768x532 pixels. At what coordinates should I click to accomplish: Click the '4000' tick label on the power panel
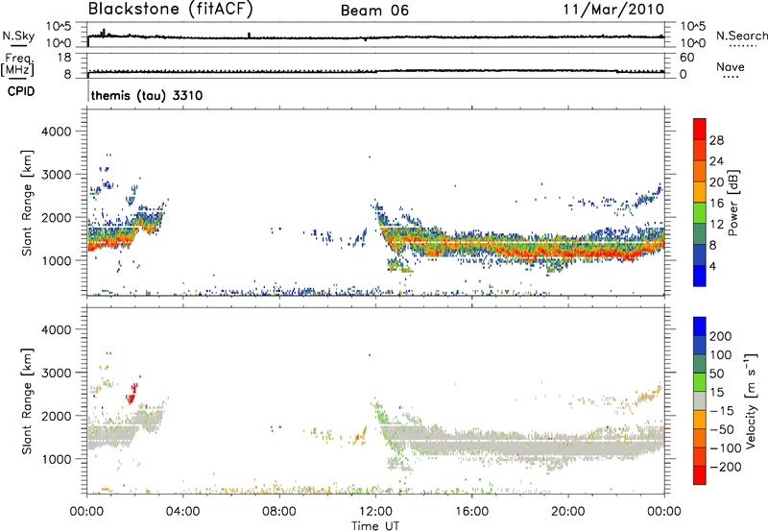57,132
